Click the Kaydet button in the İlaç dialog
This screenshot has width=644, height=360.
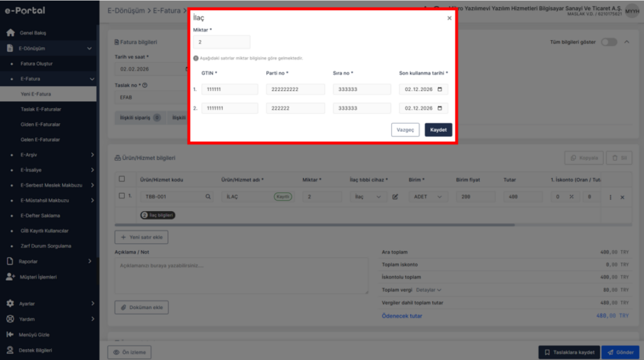438,129
